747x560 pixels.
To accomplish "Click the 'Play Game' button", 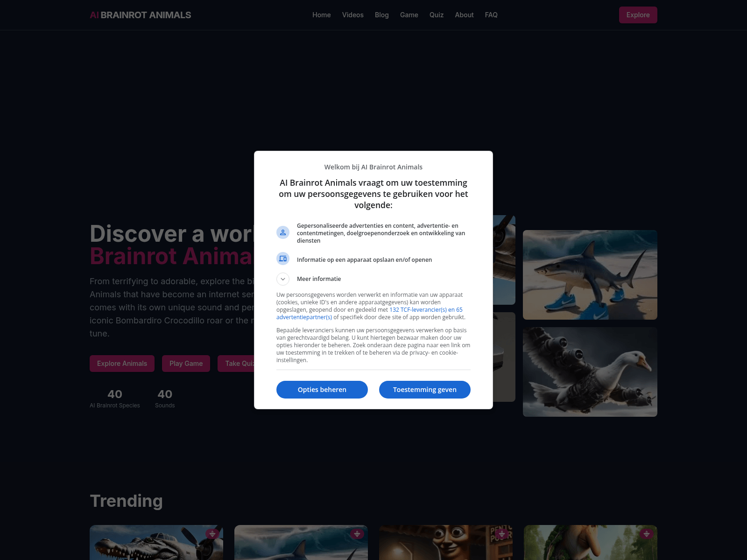I will [x=186, y=364].
